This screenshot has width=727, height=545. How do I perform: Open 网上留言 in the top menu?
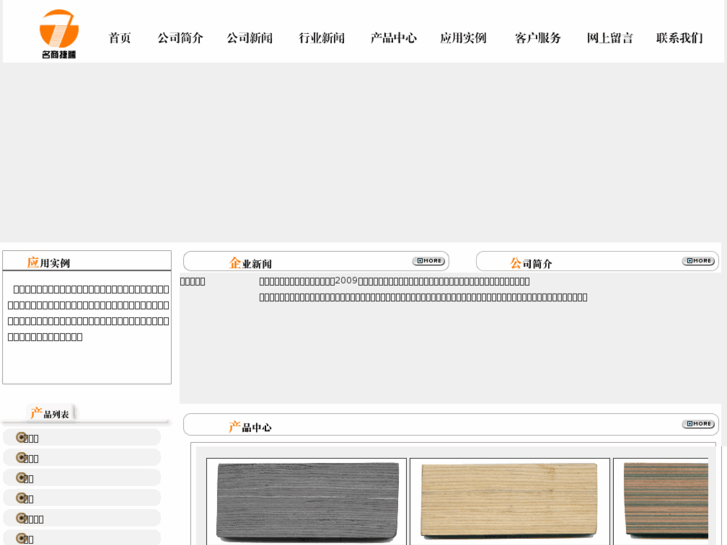coord(610,38)
